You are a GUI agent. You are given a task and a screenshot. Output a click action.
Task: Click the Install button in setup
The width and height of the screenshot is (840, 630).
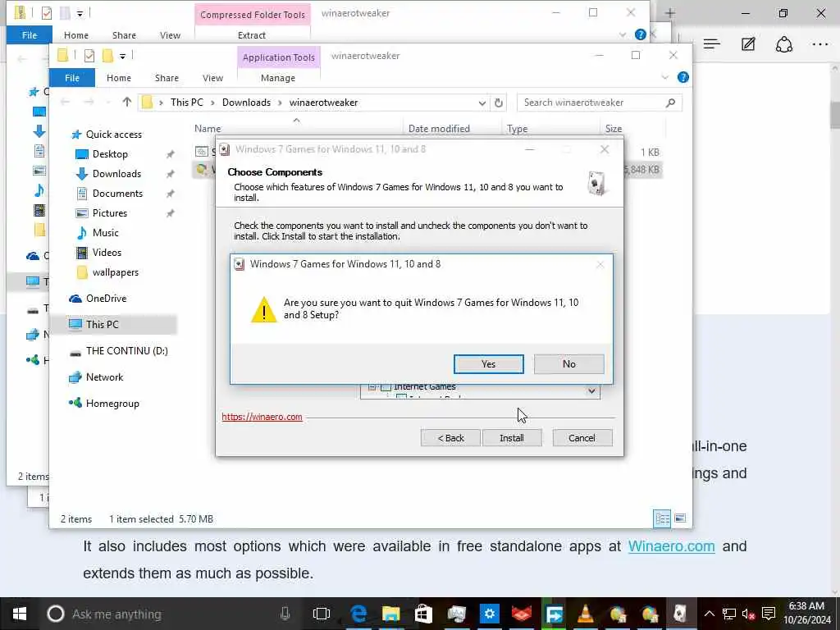pyautogui.click(x=512, y=438)
